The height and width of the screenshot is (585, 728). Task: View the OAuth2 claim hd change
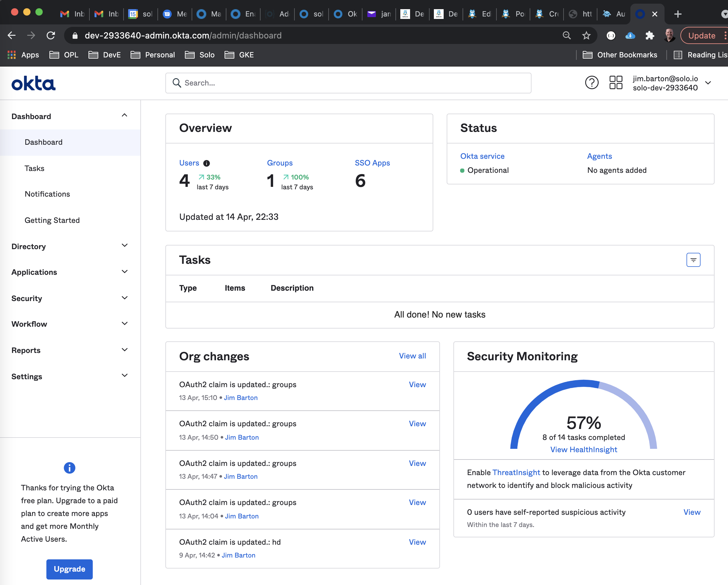417,542
